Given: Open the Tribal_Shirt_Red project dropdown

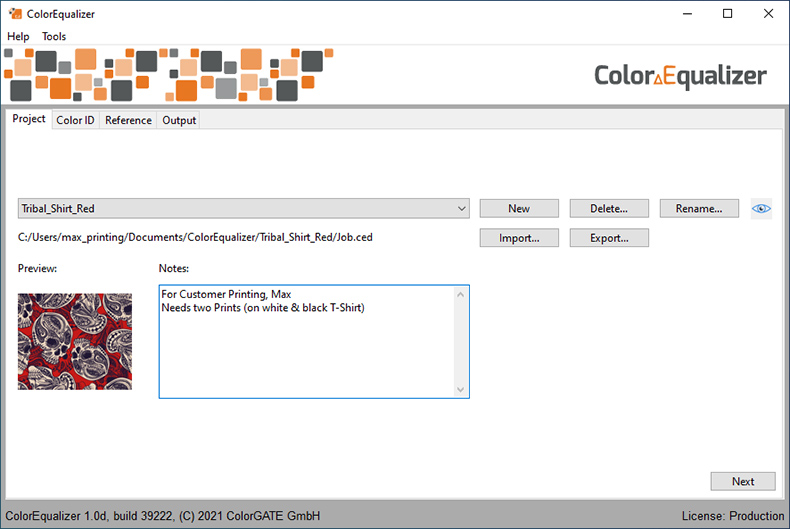Looking at the screenshot, I should click(x=243, y=209).
